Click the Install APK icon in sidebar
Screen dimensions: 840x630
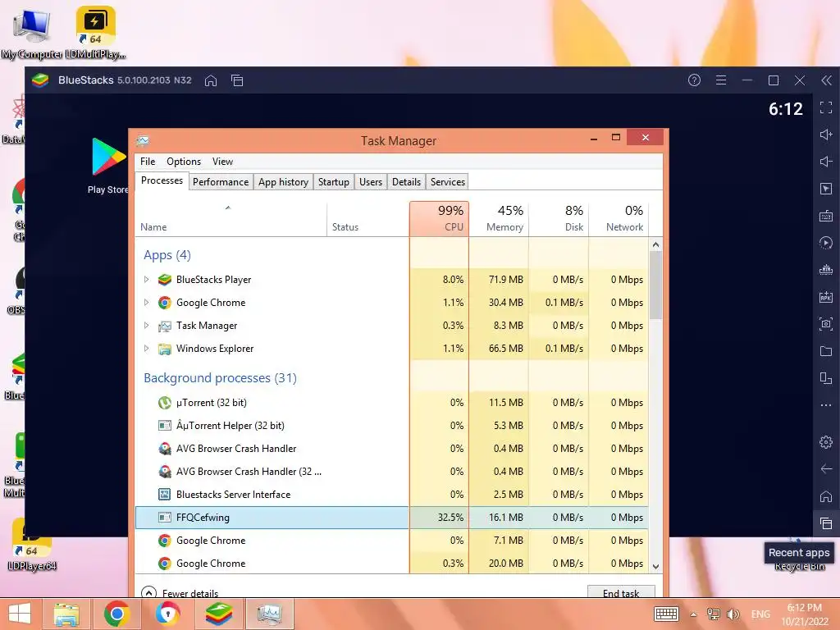coord(826,297)
